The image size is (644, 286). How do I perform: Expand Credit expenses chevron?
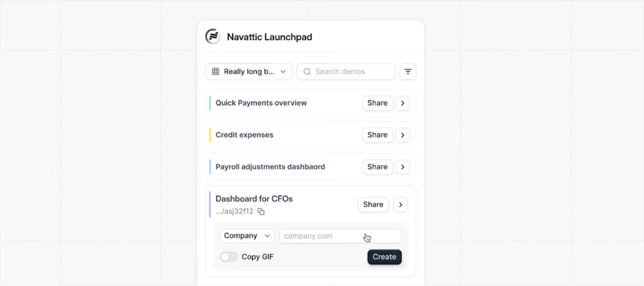coord(402,135)
